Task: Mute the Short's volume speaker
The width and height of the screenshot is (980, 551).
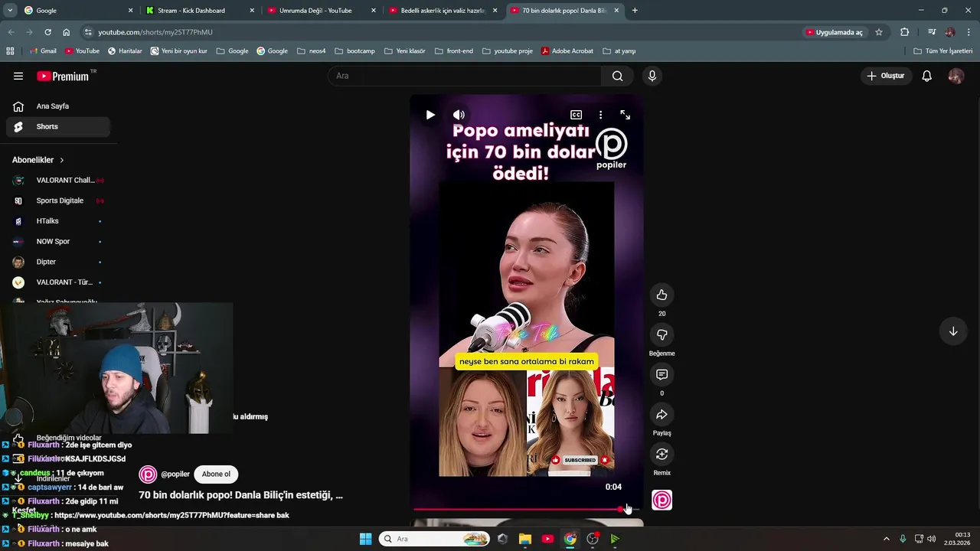Action: click(x=459, y=115)
